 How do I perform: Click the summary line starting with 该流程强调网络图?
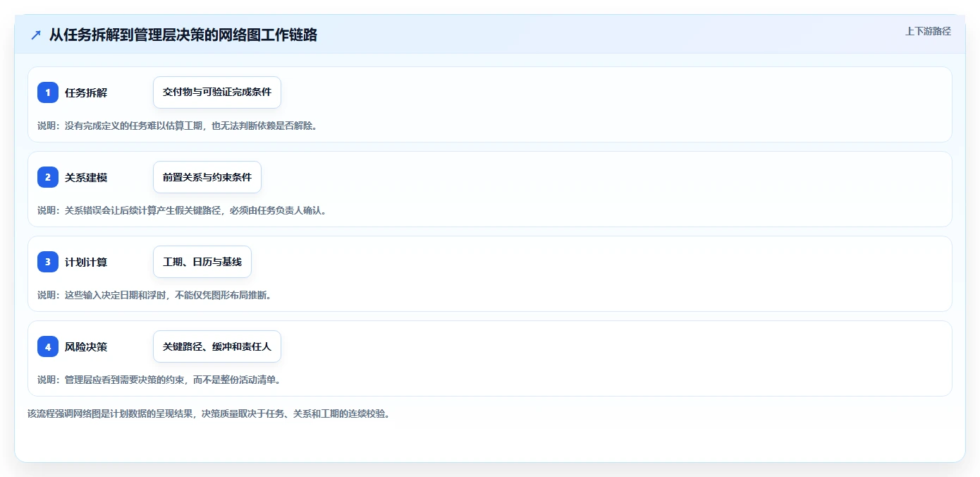[209, 413]
